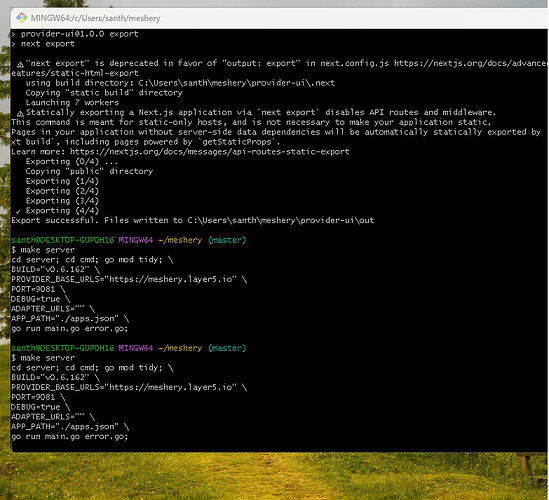Click the second 'BUILD="v0.6.162"' line
549x500 pixels.
point(55,377)
